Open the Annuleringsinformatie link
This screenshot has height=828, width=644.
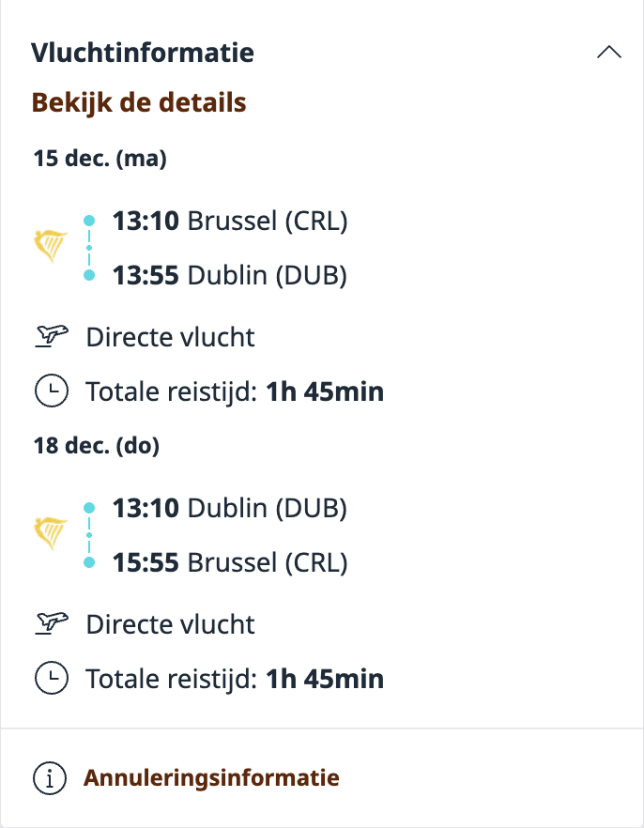tap(211, 777)
